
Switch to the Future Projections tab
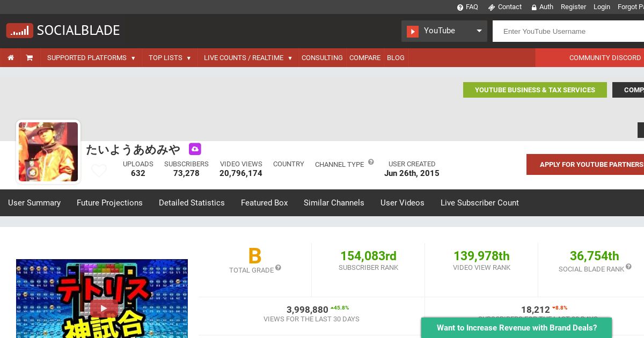109,203
